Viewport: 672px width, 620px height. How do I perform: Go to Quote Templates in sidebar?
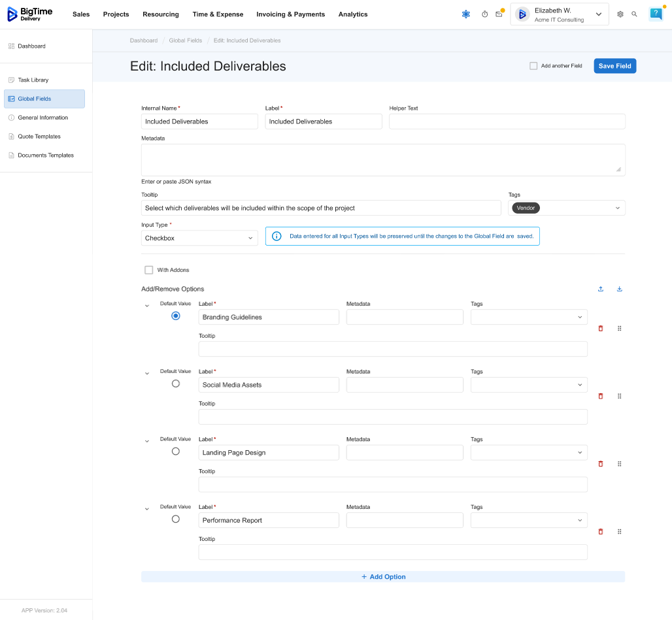point(39,137)
